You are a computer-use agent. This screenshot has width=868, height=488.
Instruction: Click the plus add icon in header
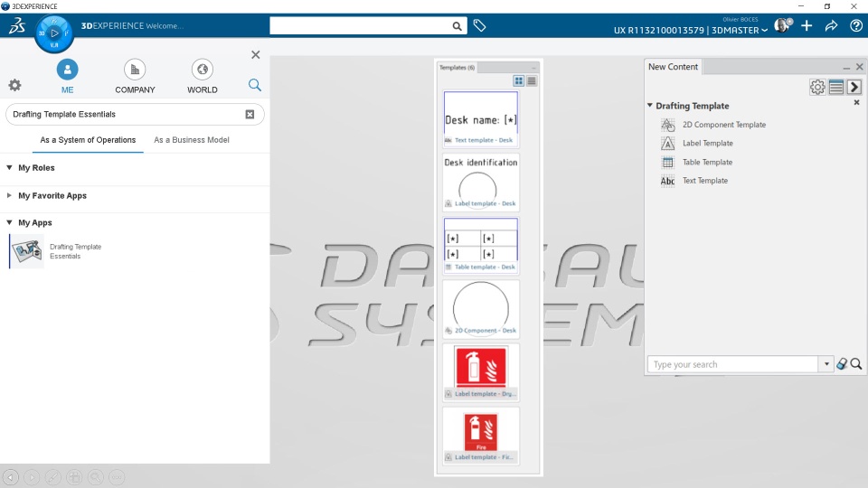point(807,25)
